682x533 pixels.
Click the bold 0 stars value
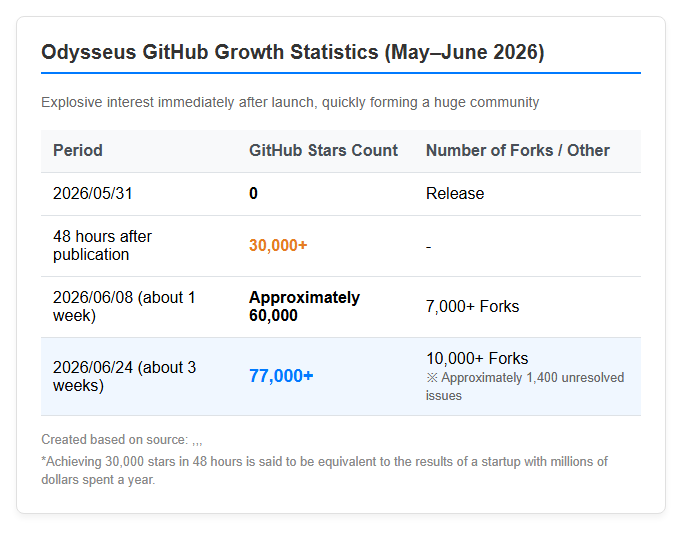click(x=253, y=194)
